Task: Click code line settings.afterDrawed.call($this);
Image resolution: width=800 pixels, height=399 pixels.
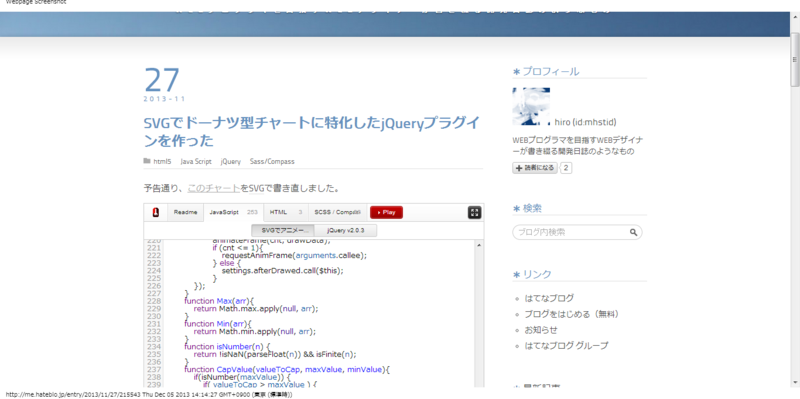Action: (x=283, y=271)
